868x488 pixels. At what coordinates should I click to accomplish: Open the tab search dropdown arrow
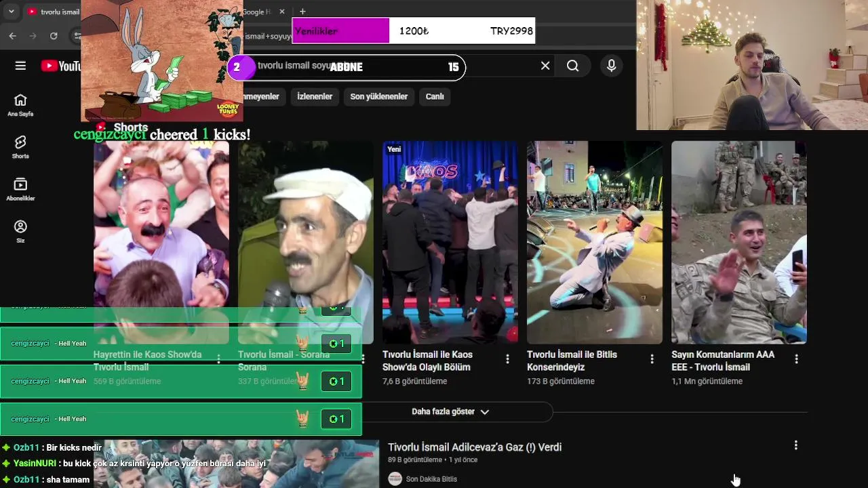point(11,12)
